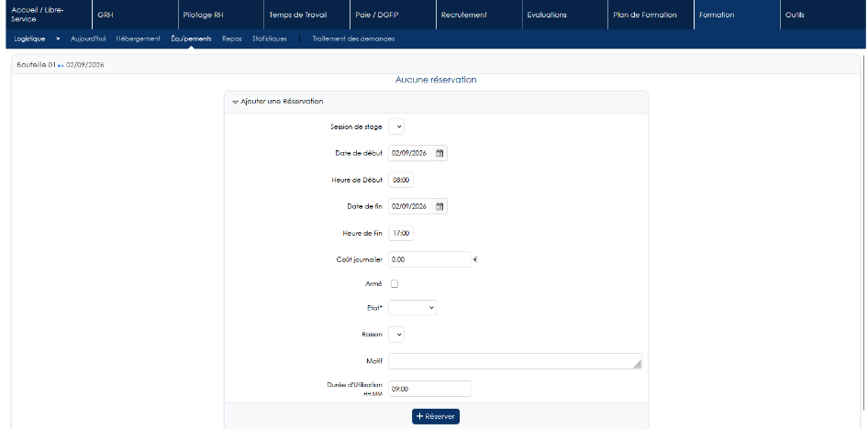Click the Durée d'Utilisation field
Viewport: 868px width, 429px height.
(x=430, y=389)
